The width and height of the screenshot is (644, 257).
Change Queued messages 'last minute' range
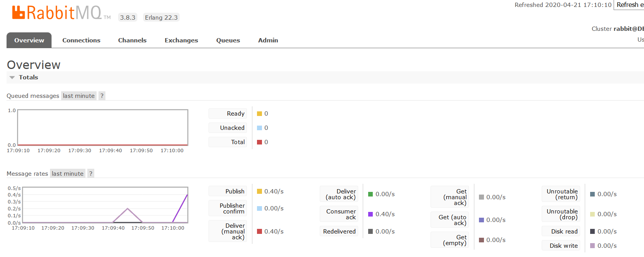(79, 96)
